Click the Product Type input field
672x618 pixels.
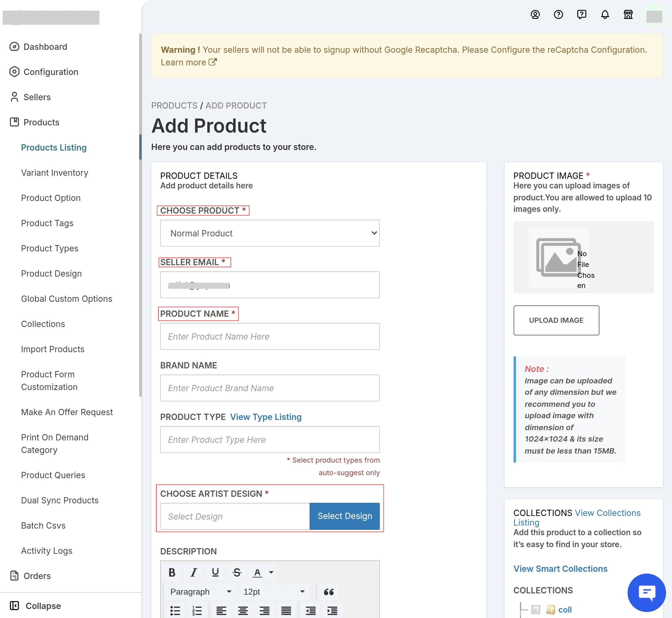tap(270, 439)
